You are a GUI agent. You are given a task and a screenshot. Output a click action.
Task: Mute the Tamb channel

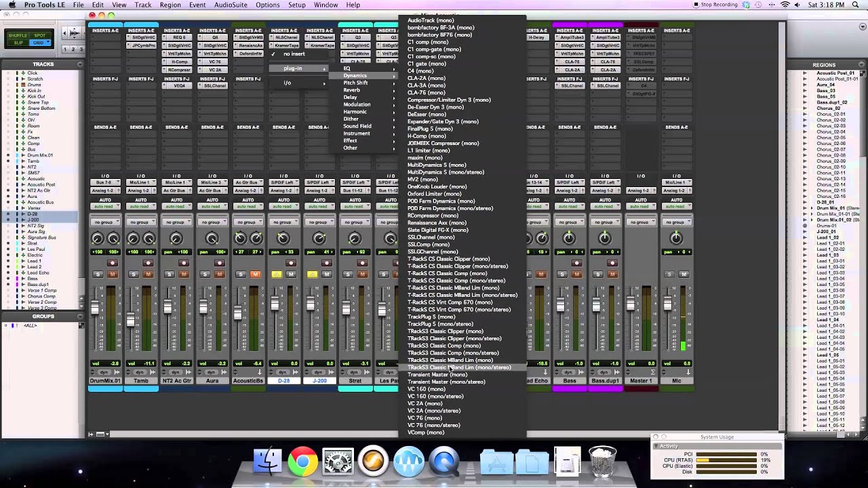coord(148,274)
